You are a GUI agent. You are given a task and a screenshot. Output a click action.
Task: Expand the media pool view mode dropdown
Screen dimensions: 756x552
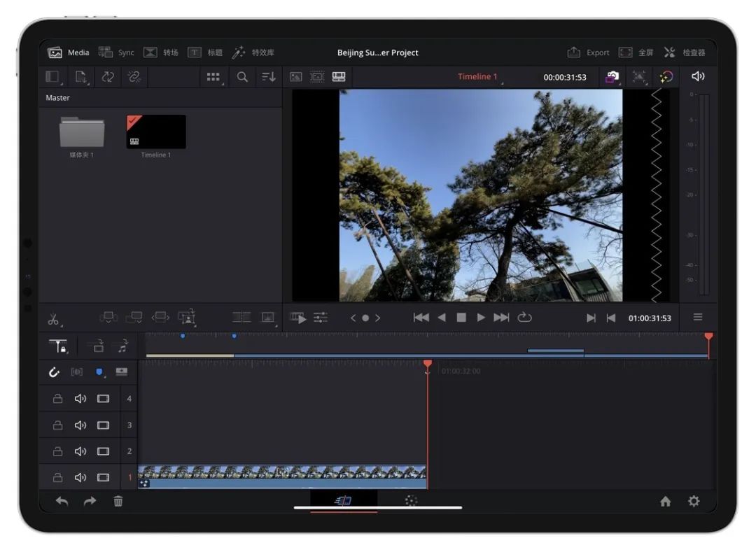coord(213,77)
